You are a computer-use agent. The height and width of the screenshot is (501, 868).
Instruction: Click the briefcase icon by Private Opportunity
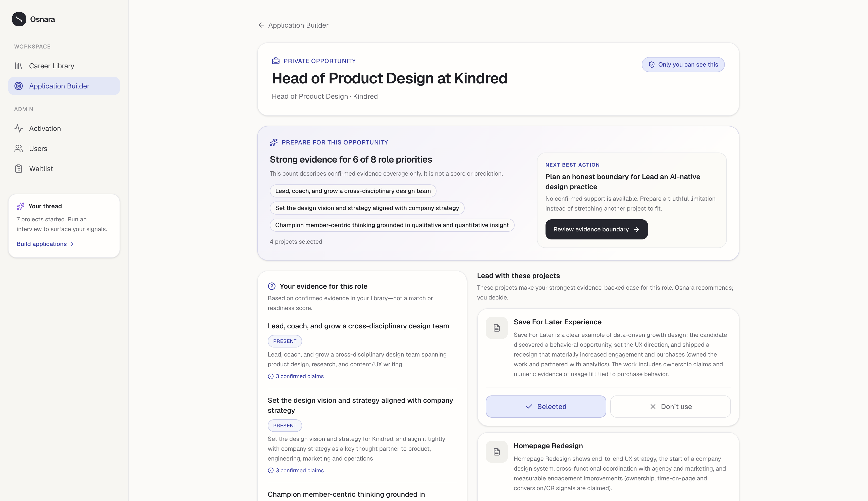coord(276,61)
